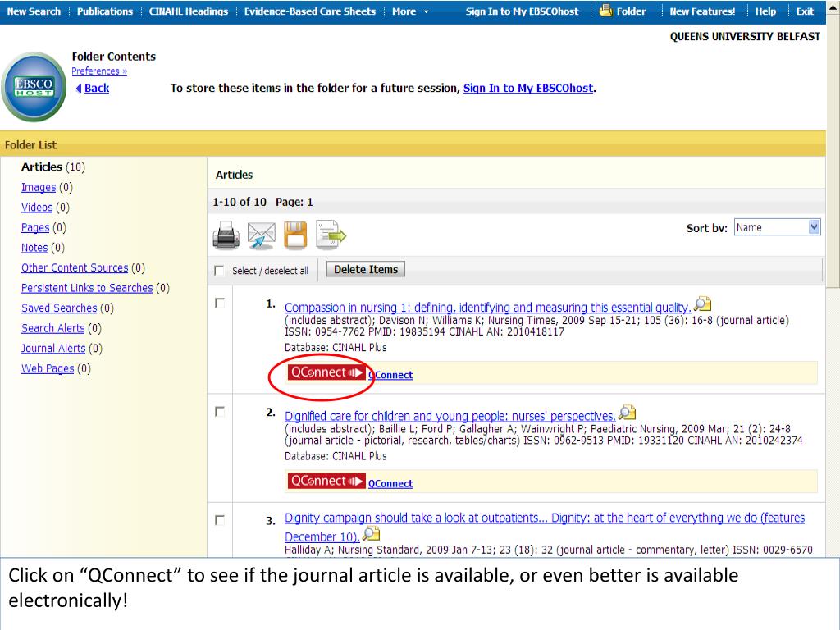Click preview magnifier icon beside Compassion in nursing article
Image resolution: width=840 pixels, height=630 pixels.
pyautogui.click(x=702, y=305)
